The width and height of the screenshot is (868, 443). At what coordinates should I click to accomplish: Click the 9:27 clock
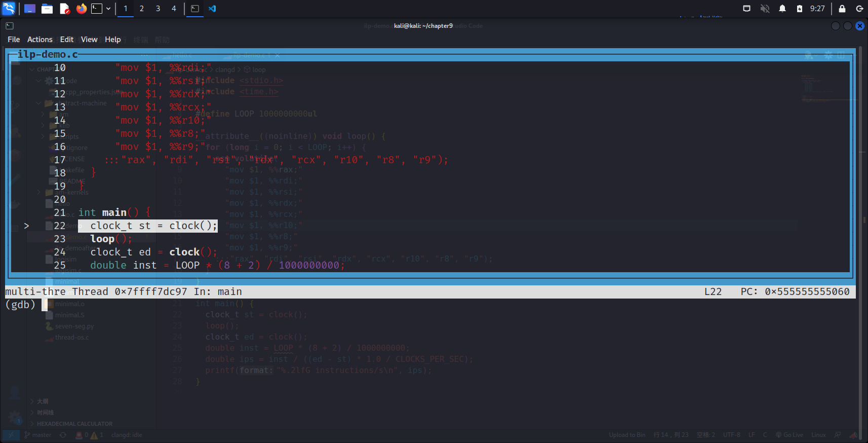pos(817,9)
